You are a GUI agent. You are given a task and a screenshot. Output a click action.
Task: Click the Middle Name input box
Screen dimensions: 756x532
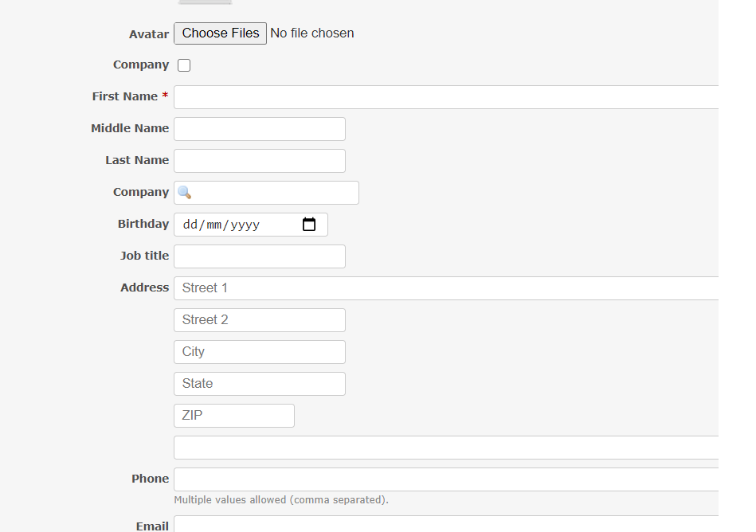coord(259,128)
